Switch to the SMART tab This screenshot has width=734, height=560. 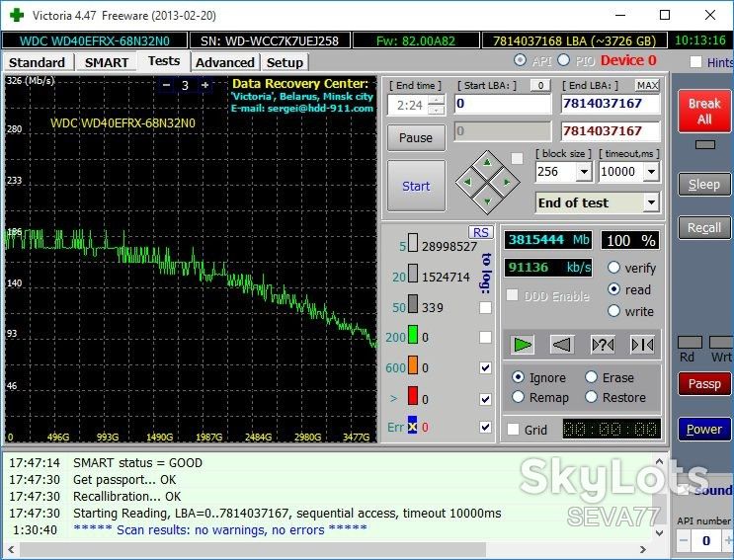click(x=107, y=62)
